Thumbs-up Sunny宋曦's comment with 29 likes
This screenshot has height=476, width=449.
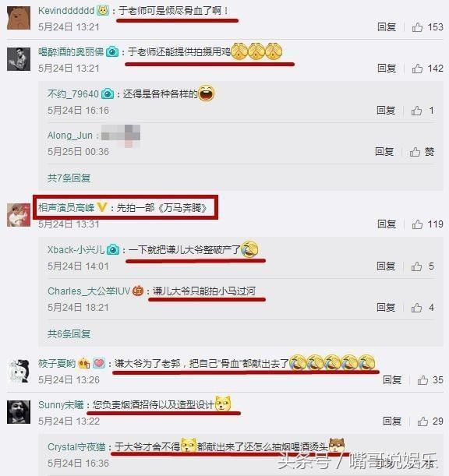(422, 421)
